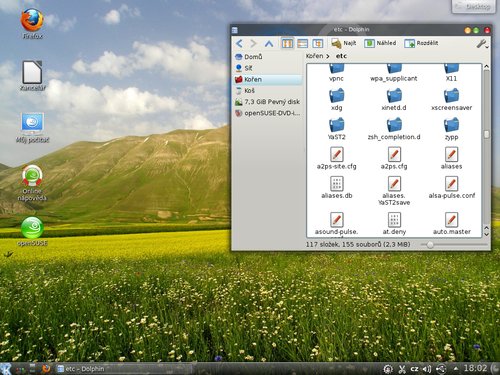
Task: Switch to columns view mode
Action: tap(317, 43)
